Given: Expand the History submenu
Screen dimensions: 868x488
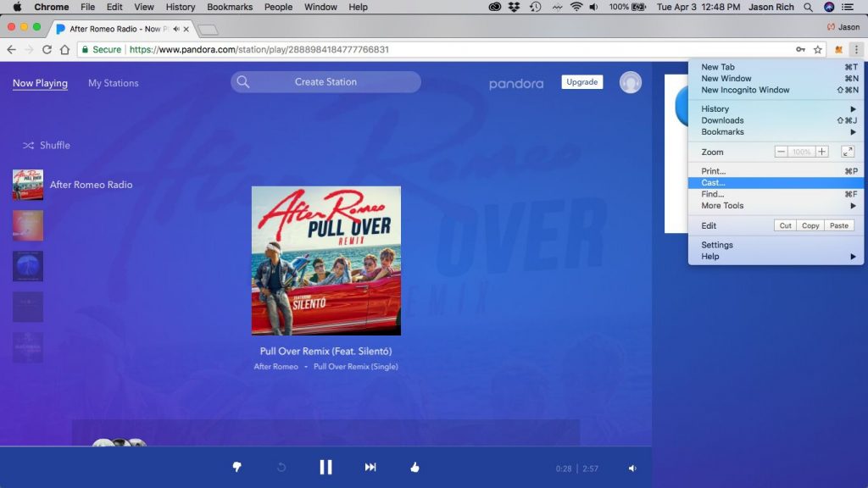Looking at the screenshot, I should (776, 109).
